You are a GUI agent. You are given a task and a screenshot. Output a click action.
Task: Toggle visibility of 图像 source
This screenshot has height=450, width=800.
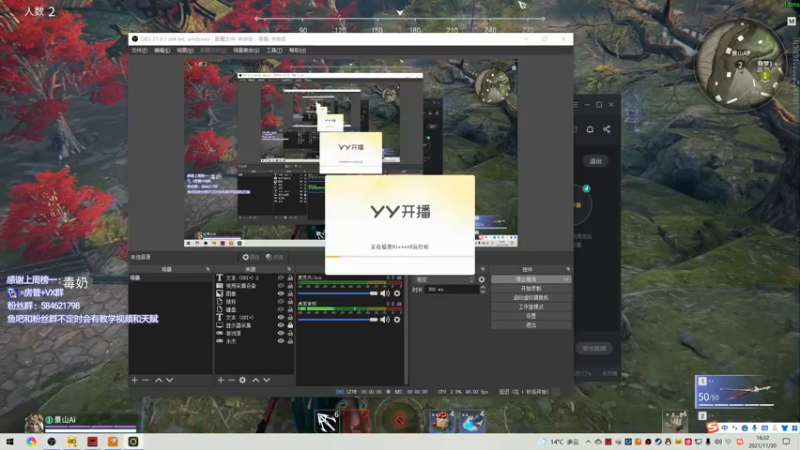pos(281,294)
